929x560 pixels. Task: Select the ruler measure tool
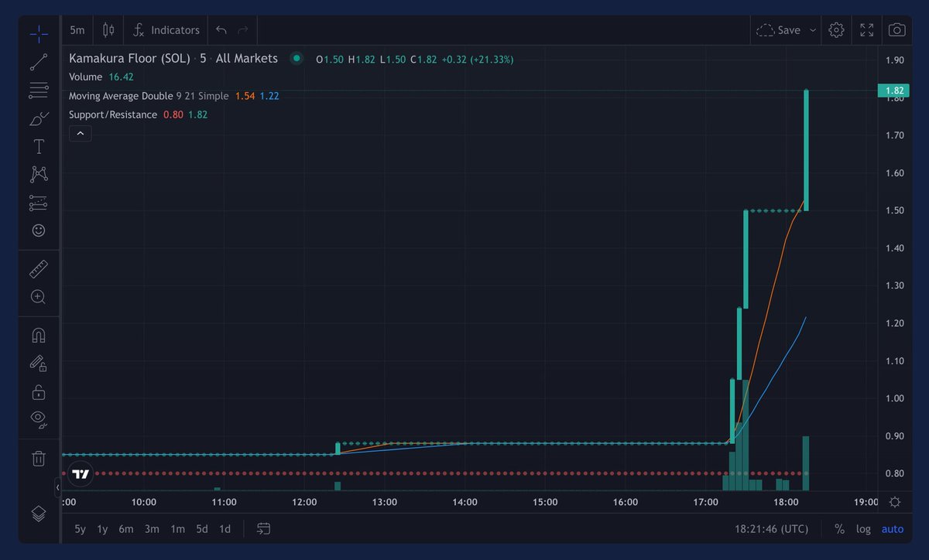click(x=39, y=268)
